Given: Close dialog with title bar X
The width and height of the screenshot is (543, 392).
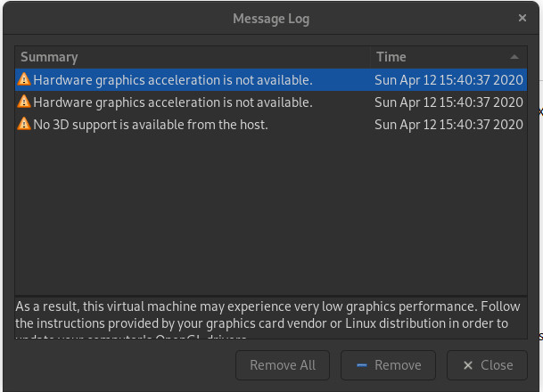Looking at the screenshot, I should [522, 18].
